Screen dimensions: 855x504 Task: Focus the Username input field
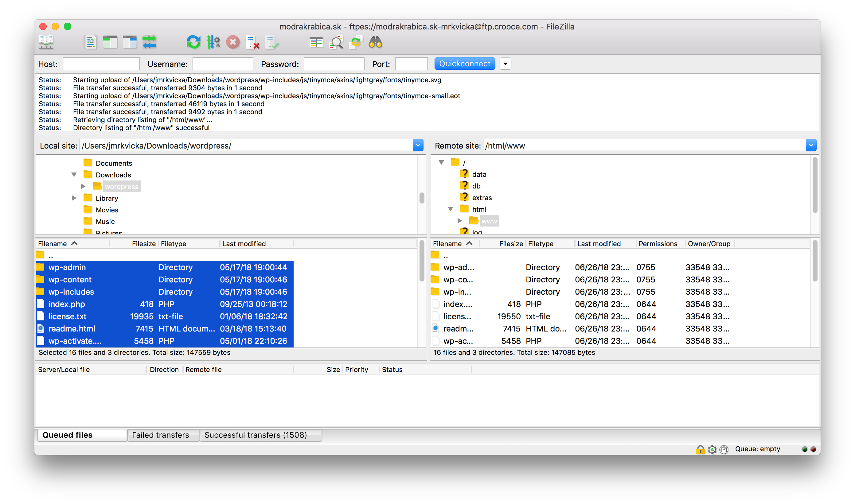click(x=223, y=64)
